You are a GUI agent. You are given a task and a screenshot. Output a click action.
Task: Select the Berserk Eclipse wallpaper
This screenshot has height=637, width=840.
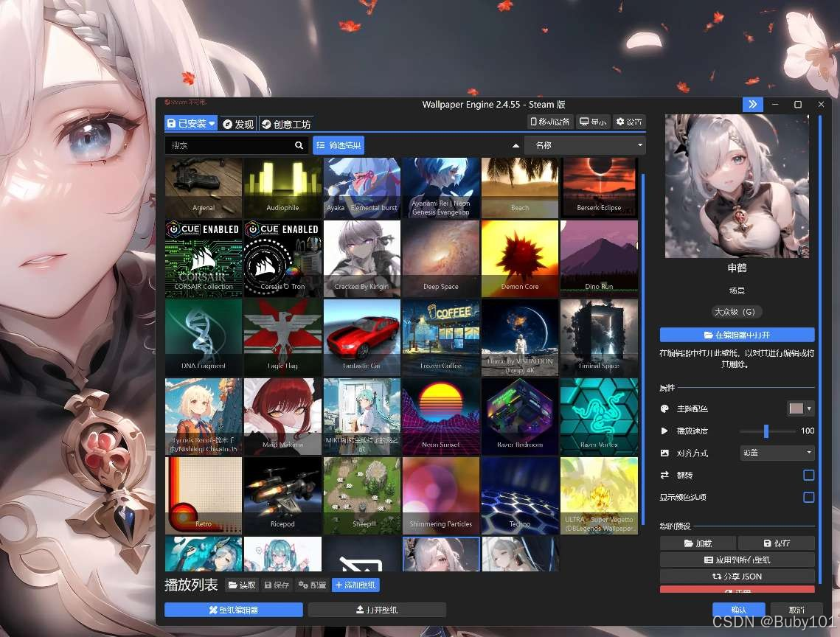point(599,187)
